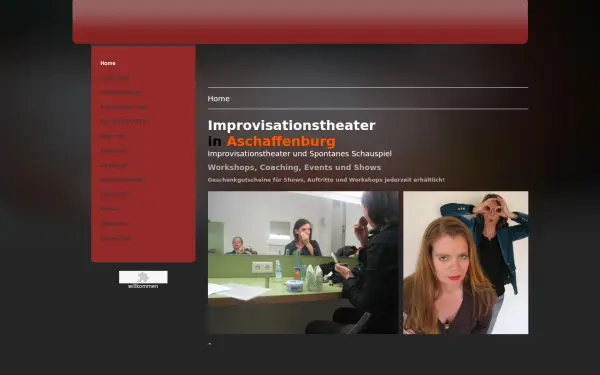Click 'Workshops, Coaching, Events und Shows' line
The image size is (600, 375).
click(294, 168)
